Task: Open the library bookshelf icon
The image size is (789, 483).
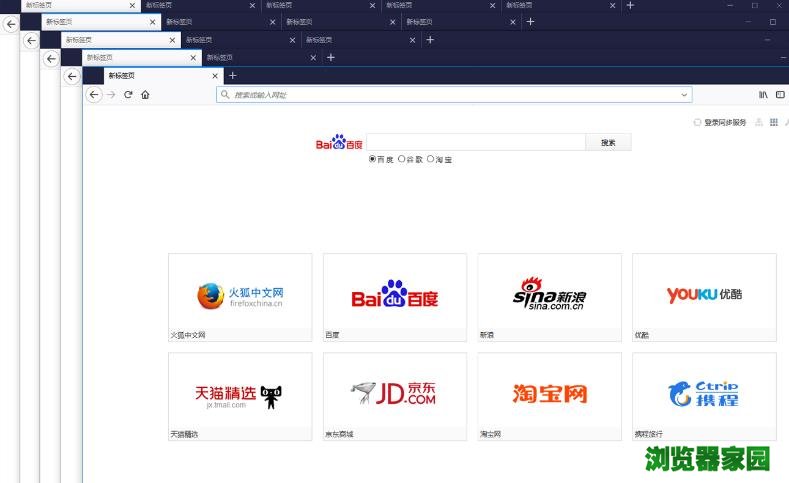Action: [763, 95]
